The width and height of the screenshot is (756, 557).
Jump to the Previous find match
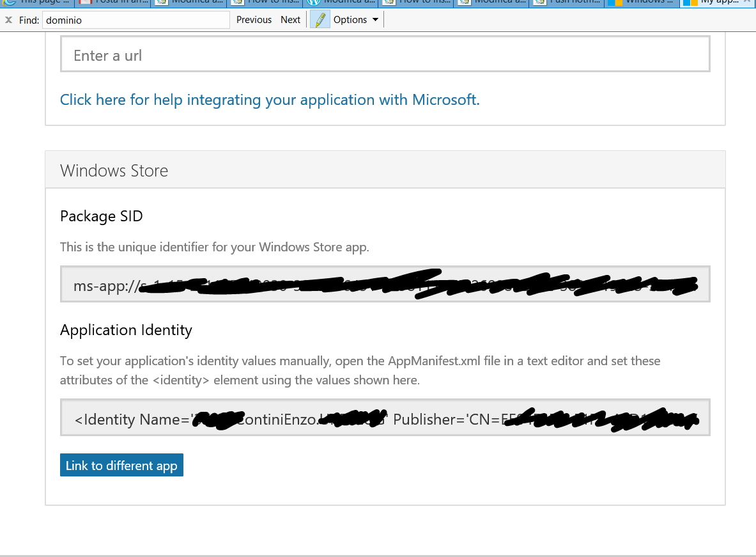pos(254,20)
